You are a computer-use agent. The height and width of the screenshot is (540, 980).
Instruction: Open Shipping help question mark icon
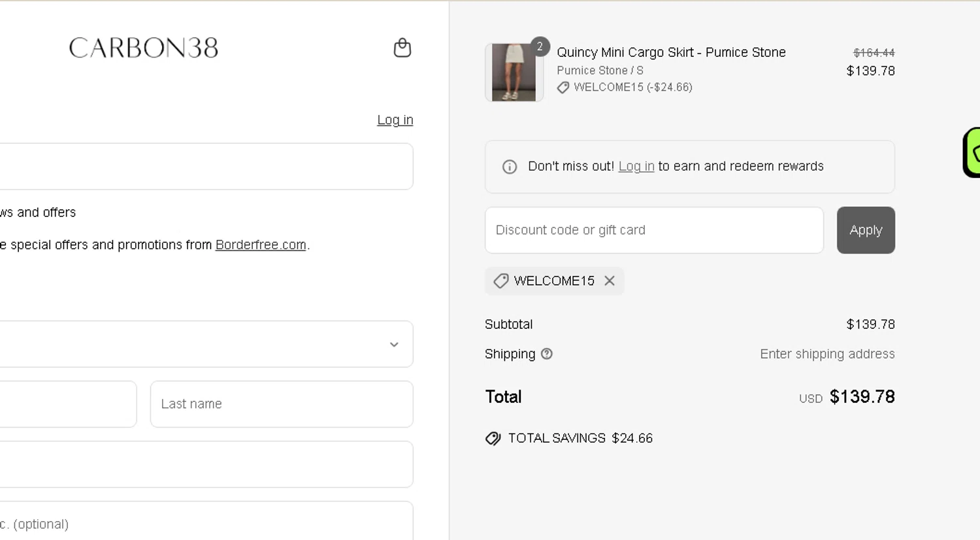(547, 354)
